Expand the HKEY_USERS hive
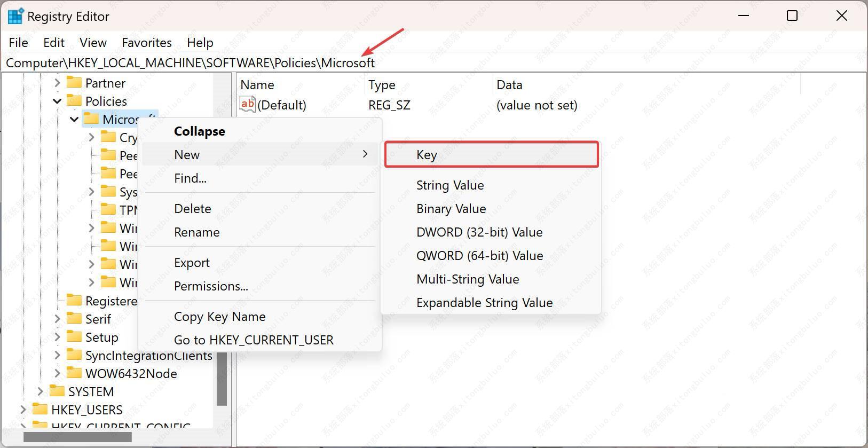This screenshot has height=448, width=868. (23, 410)
